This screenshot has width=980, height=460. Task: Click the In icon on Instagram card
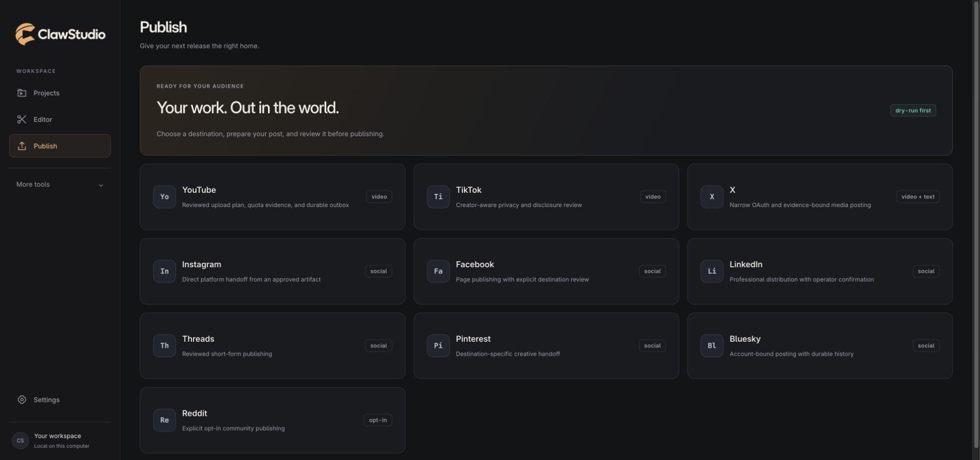tap(165, 271)
